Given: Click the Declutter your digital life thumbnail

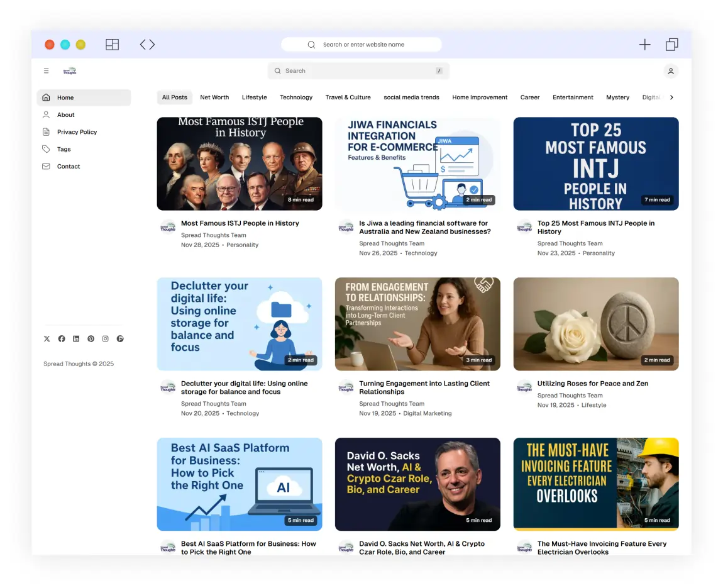Looking at the screenshot, I should pyautogui.click(x=240, y=324).
